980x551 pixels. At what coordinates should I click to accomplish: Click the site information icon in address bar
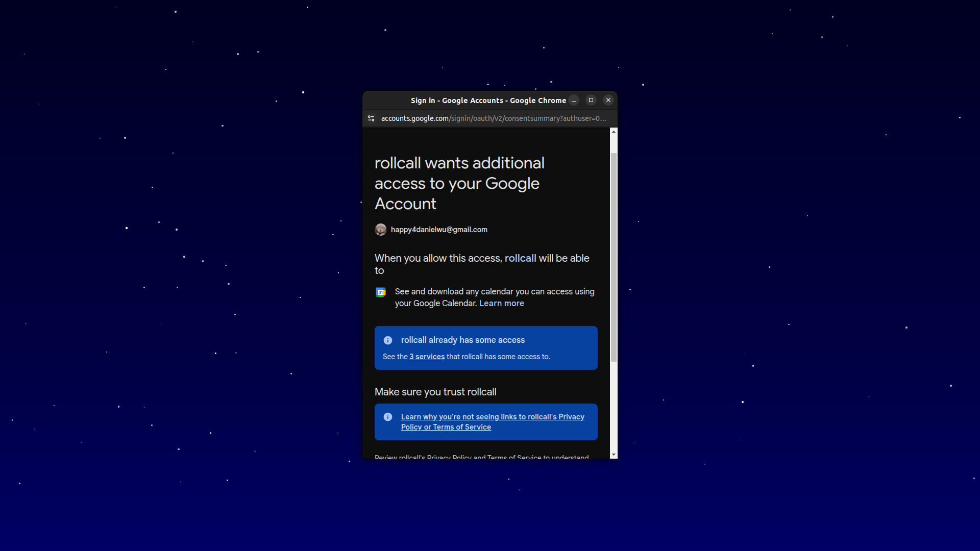pos(371,118)
